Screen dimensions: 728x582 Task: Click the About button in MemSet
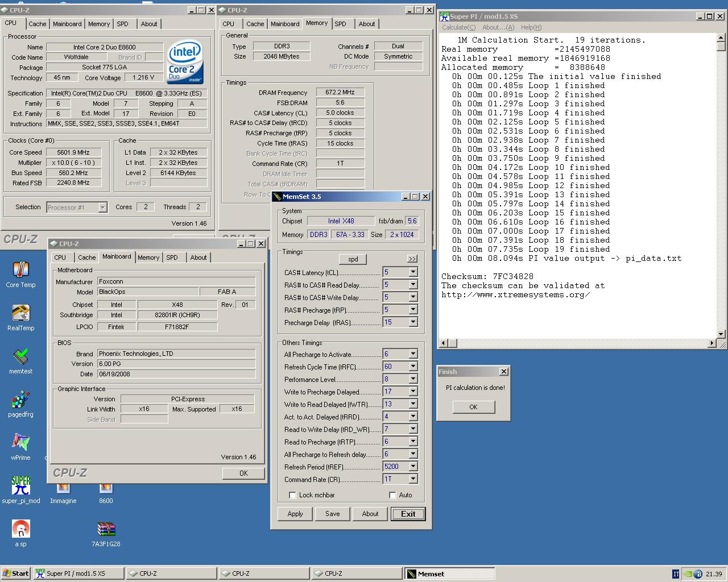(x=370, y=514)
